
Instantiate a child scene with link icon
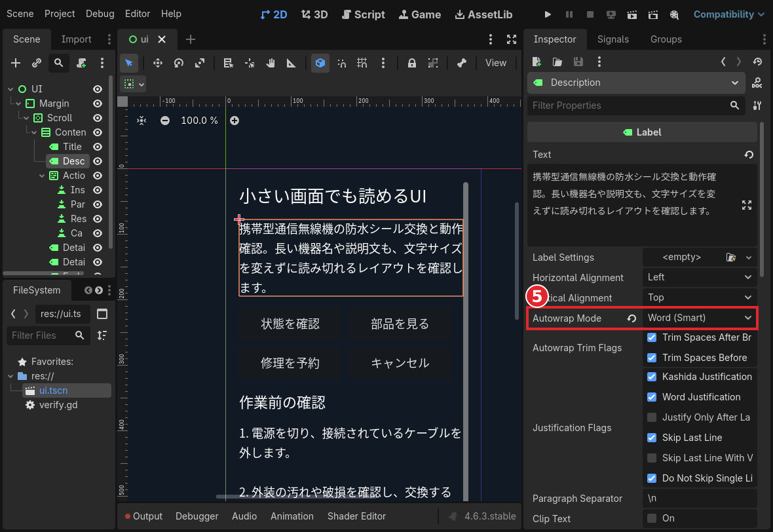[37, 63]
